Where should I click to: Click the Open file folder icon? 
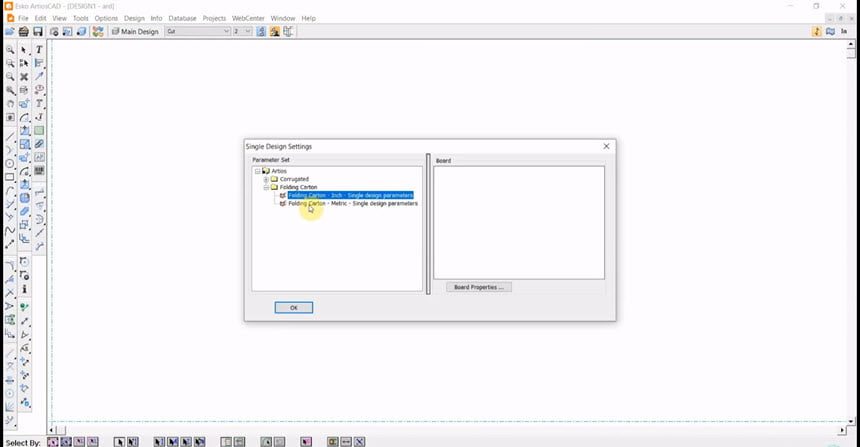10,32
